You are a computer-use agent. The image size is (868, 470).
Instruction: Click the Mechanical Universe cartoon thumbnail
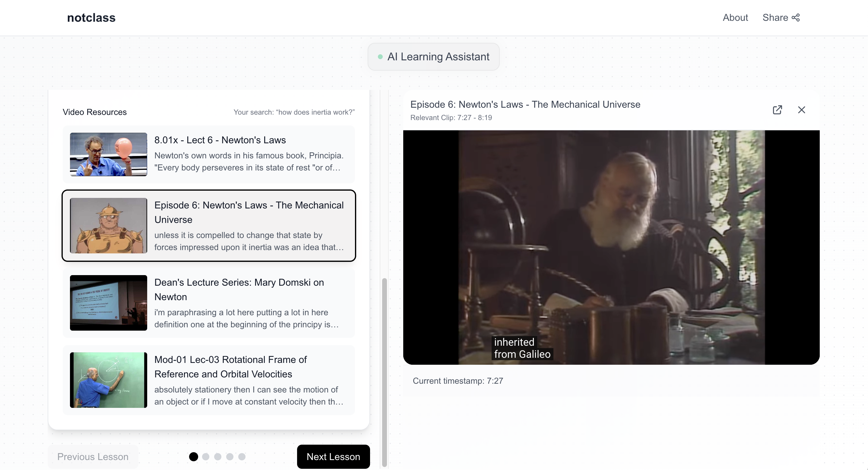108,225
